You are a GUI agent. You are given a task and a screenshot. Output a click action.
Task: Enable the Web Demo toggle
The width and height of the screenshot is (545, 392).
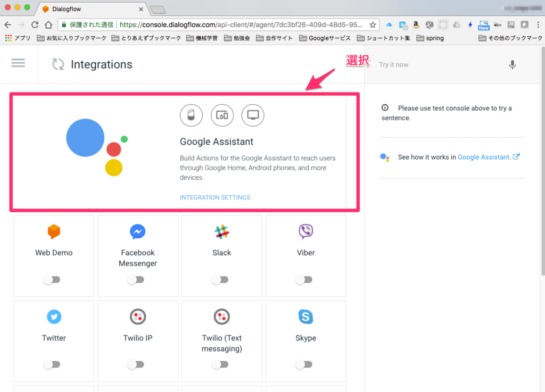(52, 279)
